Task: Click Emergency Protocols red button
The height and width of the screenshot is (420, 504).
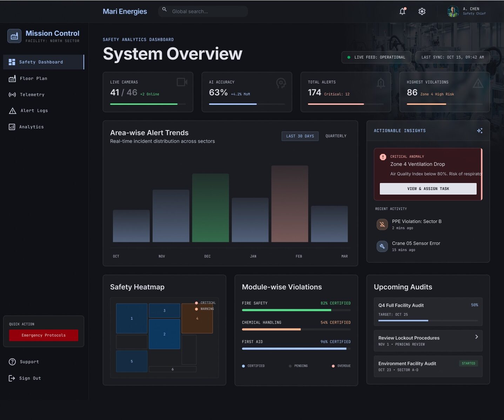Action: click(x=43, y=336)
